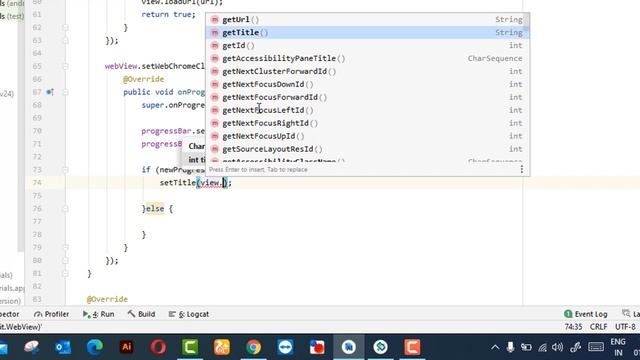Screen dimensions: 640x360
Task: Click line number 74 in the gutter
Action: [x=37, y=183]
